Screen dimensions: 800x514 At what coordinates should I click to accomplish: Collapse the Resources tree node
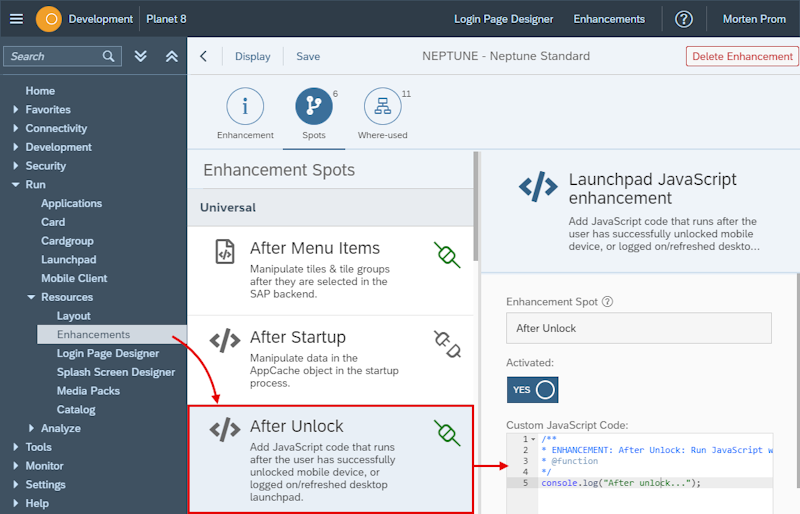click(31, 297)
